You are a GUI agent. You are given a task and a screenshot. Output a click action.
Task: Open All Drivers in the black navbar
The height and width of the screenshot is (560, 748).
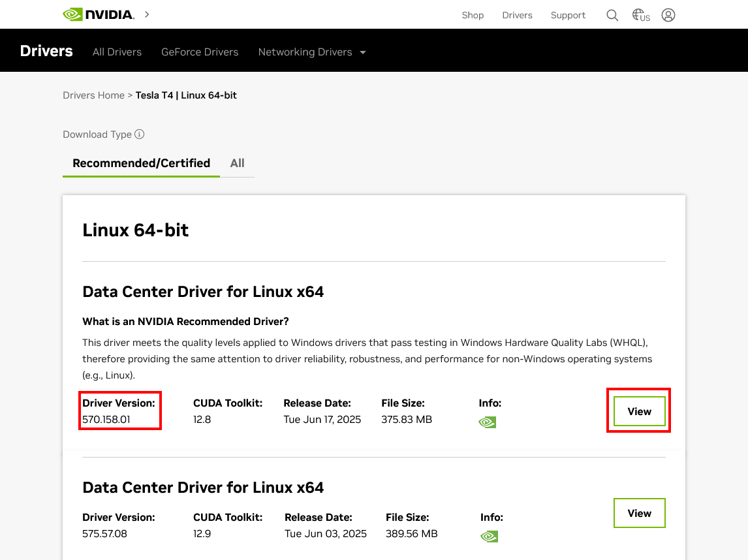[117, 52]
